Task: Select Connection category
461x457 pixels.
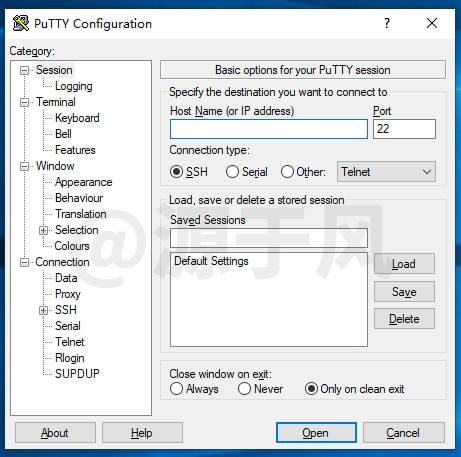Action: tap(62, 262)
